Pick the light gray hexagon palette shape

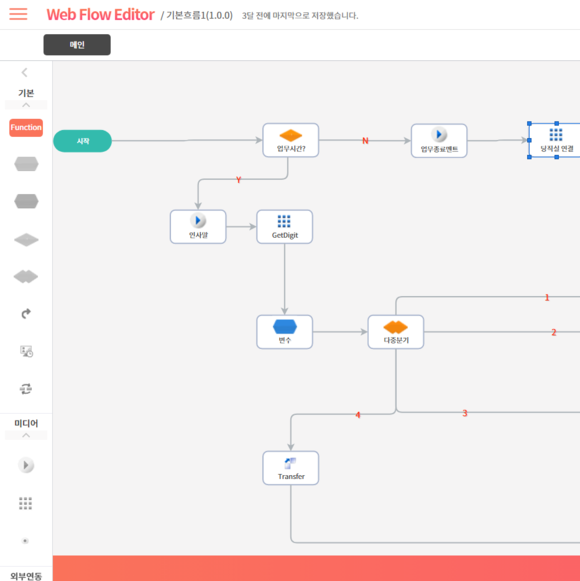tap(26, 164)
